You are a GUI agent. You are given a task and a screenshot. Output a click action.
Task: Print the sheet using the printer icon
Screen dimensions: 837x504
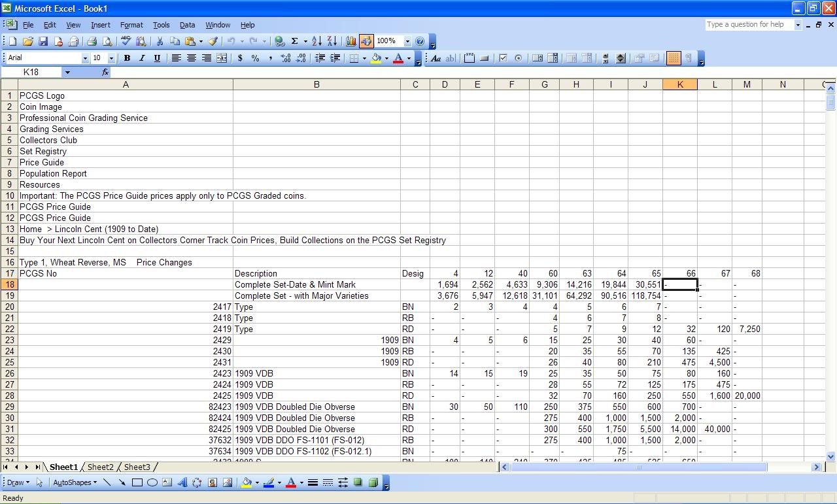(92, 41)
